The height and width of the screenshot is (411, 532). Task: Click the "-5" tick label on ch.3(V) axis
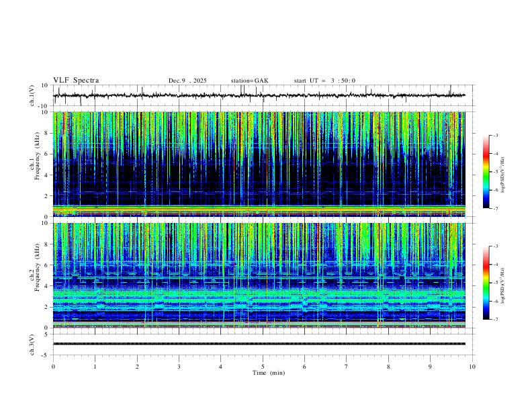click(x=45, y=355)
